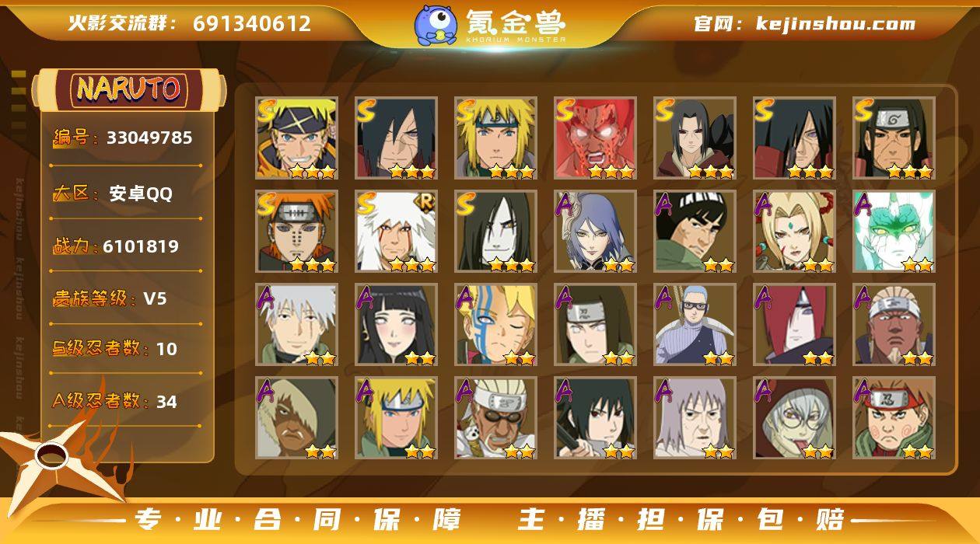Click the blue Kejinshou monster mascot logo

436,25
